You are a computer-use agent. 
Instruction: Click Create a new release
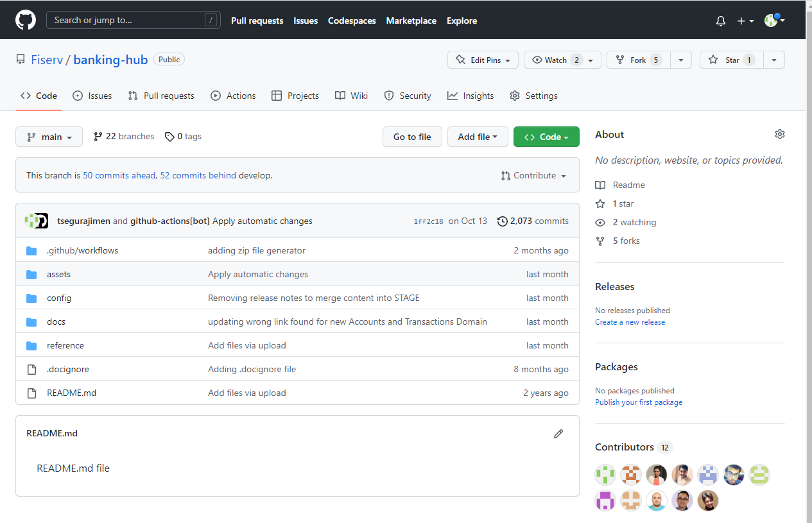click(x=630, y=322)
